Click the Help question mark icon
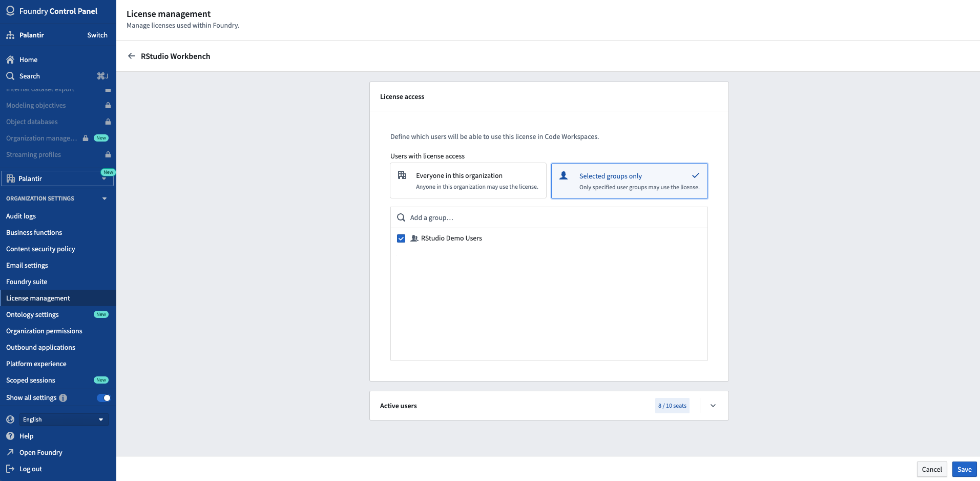The width and height of the screenshot is (980, 481). pyautogui.click(x=10, y=436)
